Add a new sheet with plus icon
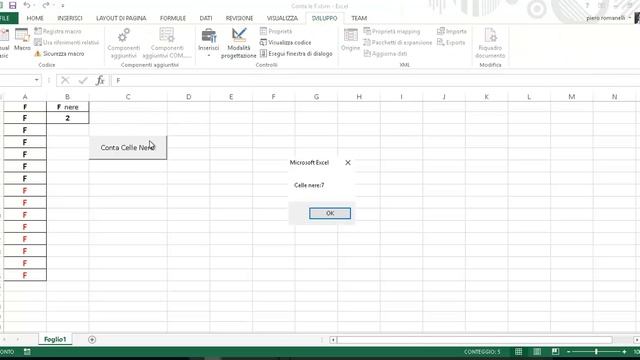 tap(92, 340)
